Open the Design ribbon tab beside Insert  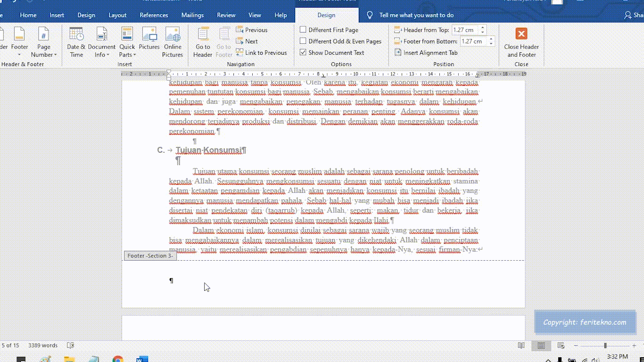[86, 15]
